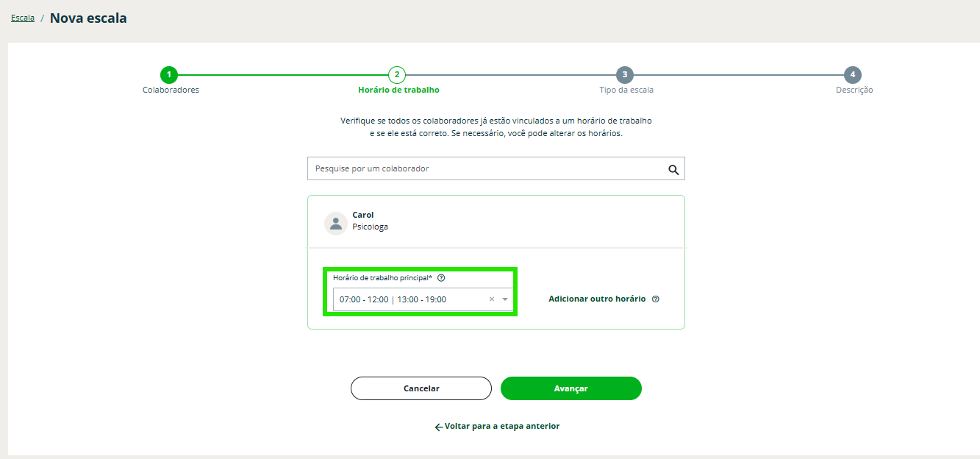Select the Colaboradores step label
This screenshot has width=980, height=459.
pos(171,90)
